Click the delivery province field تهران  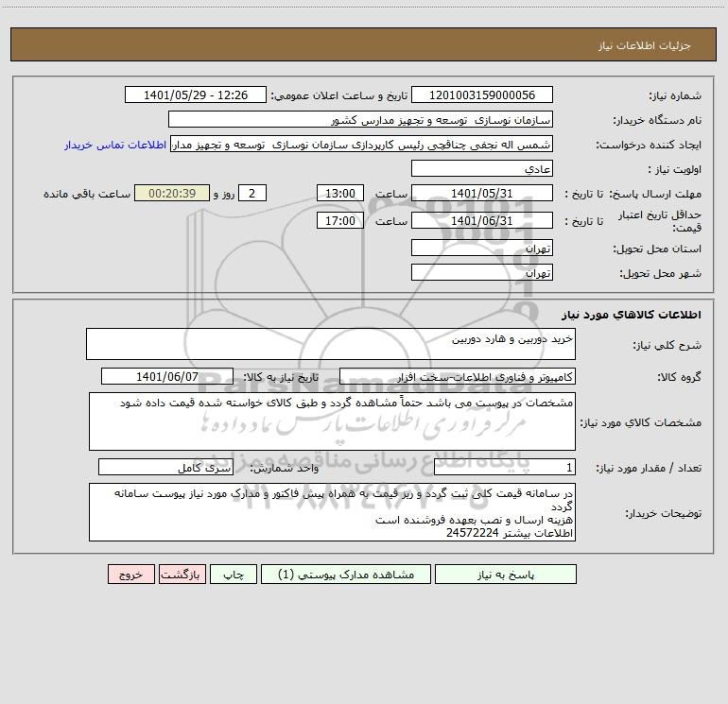tap(482, 248)
